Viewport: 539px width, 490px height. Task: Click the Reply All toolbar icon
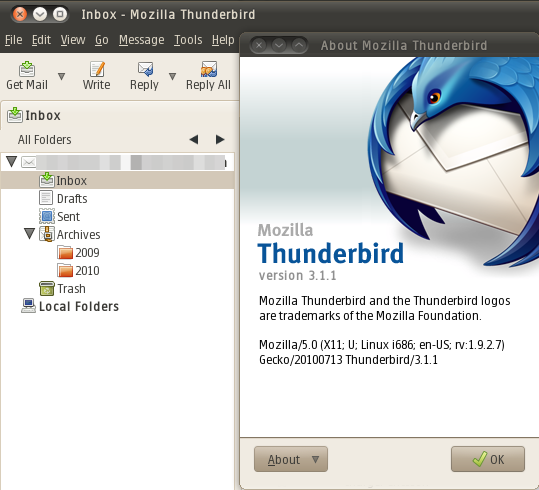click(x=209, y=68)
